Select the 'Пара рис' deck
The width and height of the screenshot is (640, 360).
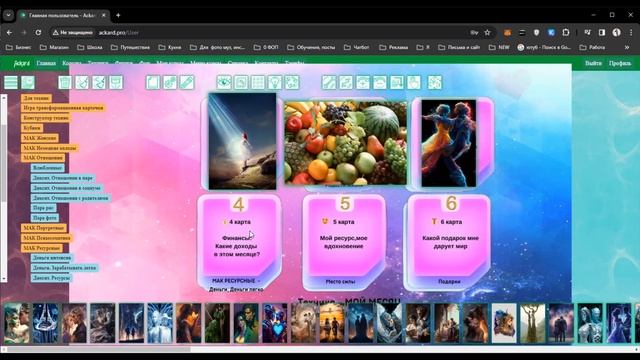click(44, 208)
